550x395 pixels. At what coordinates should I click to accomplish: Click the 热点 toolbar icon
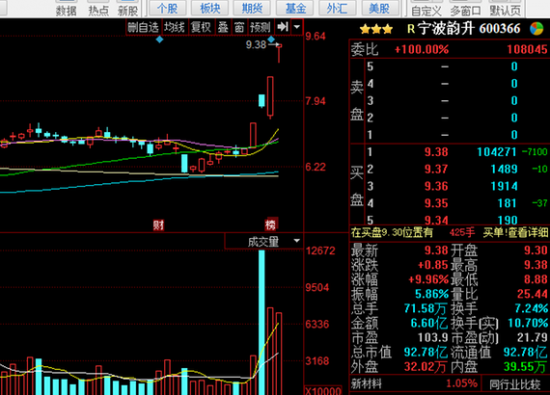coord(98,11)
